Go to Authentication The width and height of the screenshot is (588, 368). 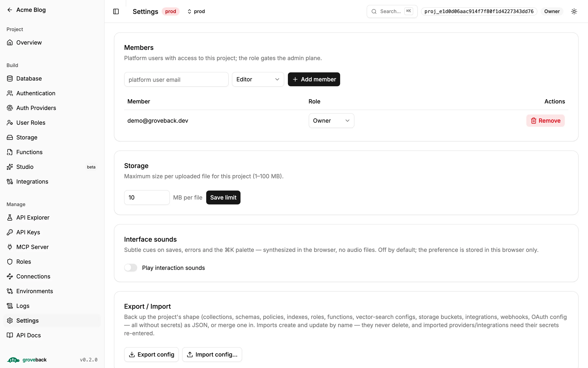point(52,93)
